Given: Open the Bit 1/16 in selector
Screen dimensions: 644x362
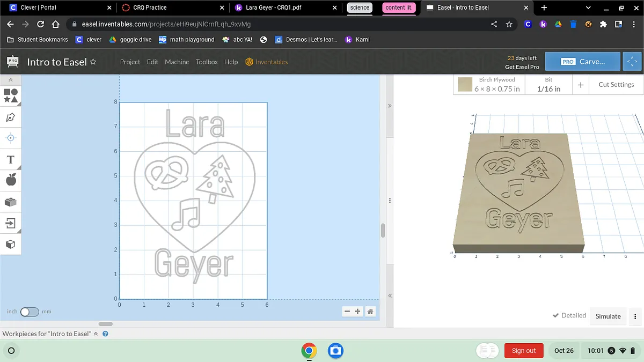Looking at the screenshot, I should 548,85.
